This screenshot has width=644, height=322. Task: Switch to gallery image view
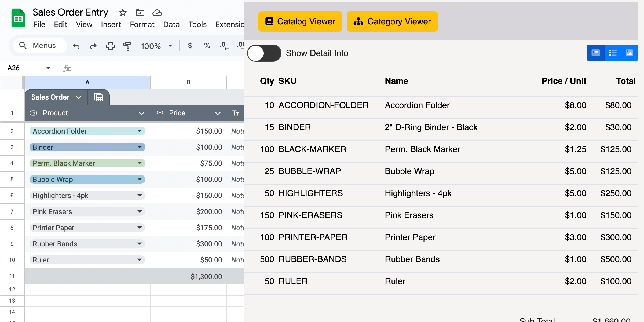click(630, 53)
